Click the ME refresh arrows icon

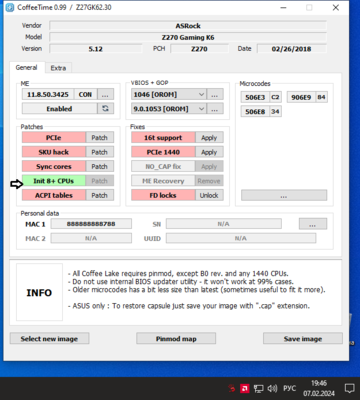coord(105,109)
